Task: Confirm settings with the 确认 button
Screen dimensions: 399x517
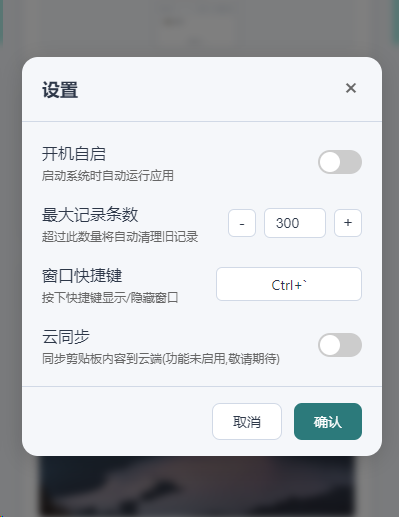Action: tap(328, 422)
